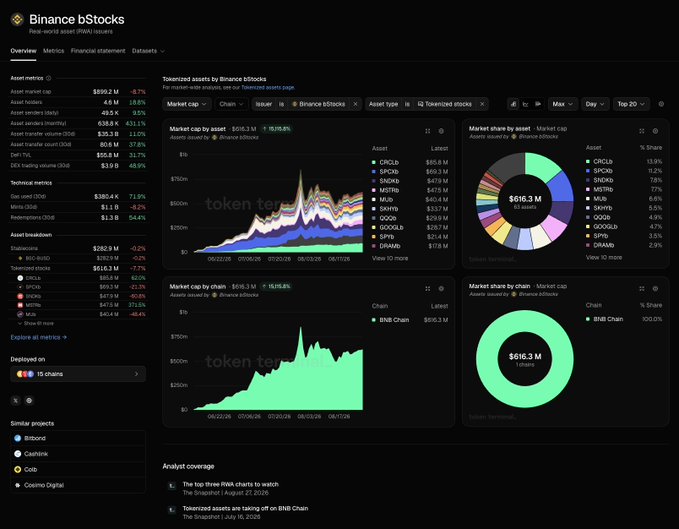This screenshot has height=529, width=679.
Task: Remove the Asset type Tokenized stocks filter
Action: coord(482,104)
